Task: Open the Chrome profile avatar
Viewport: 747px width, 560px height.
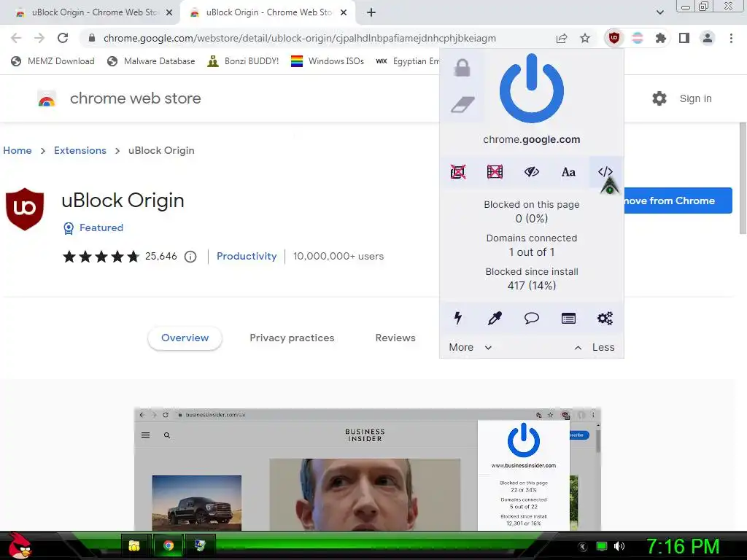Action: pos(708,38)
